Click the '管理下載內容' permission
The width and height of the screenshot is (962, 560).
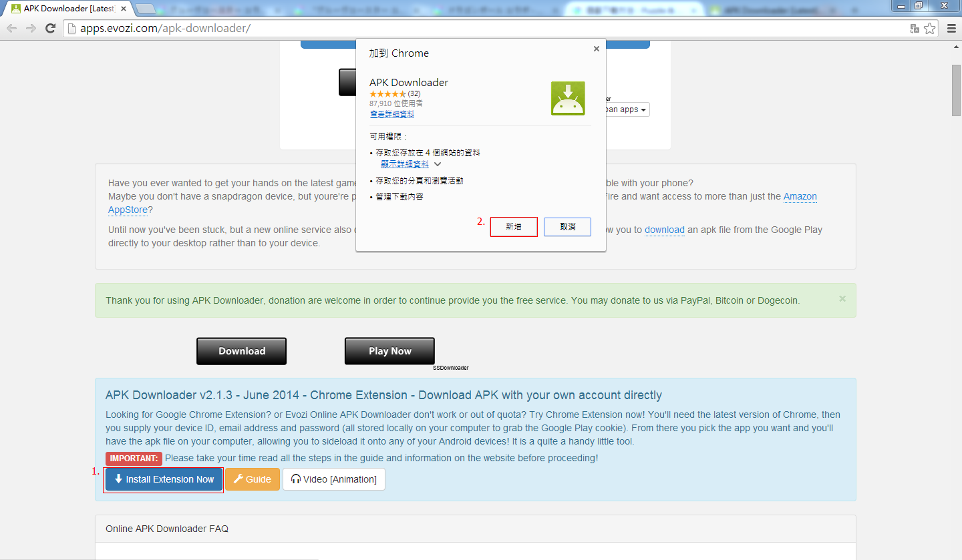click(399, 196)
